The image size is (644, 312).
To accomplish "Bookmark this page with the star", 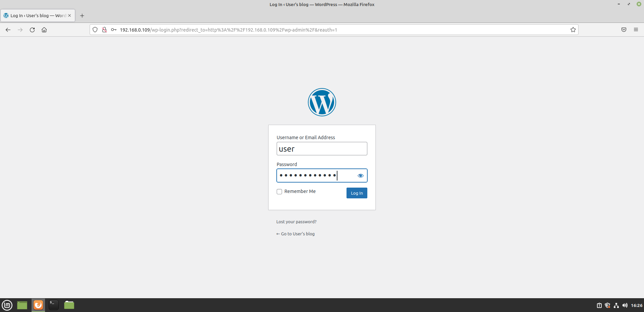I will pos(573,30).
